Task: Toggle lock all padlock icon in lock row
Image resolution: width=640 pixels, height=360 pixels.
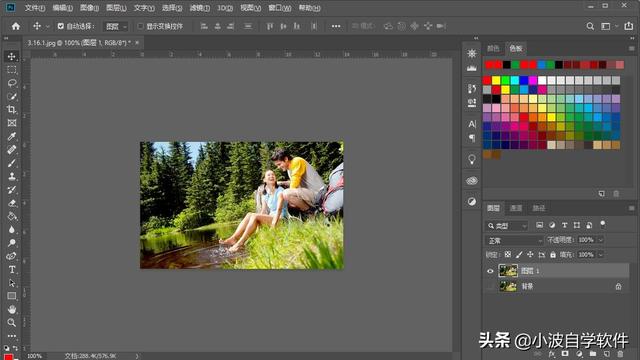Action: [553, 254]
